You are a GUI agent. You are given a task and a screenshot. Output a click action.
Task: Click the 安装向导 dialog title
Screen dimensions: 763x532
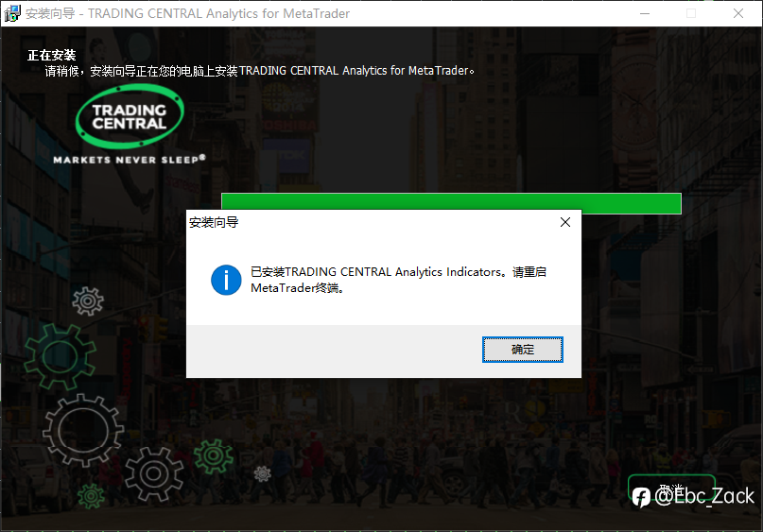click(214, 223)
